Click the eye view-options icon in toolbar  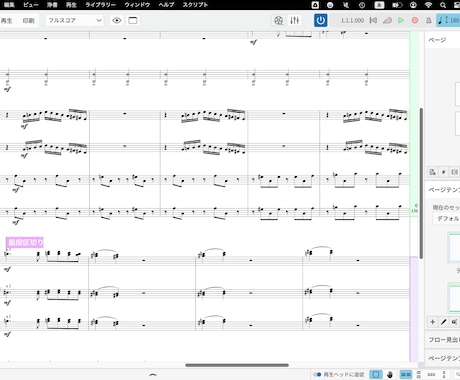point(117,20)
